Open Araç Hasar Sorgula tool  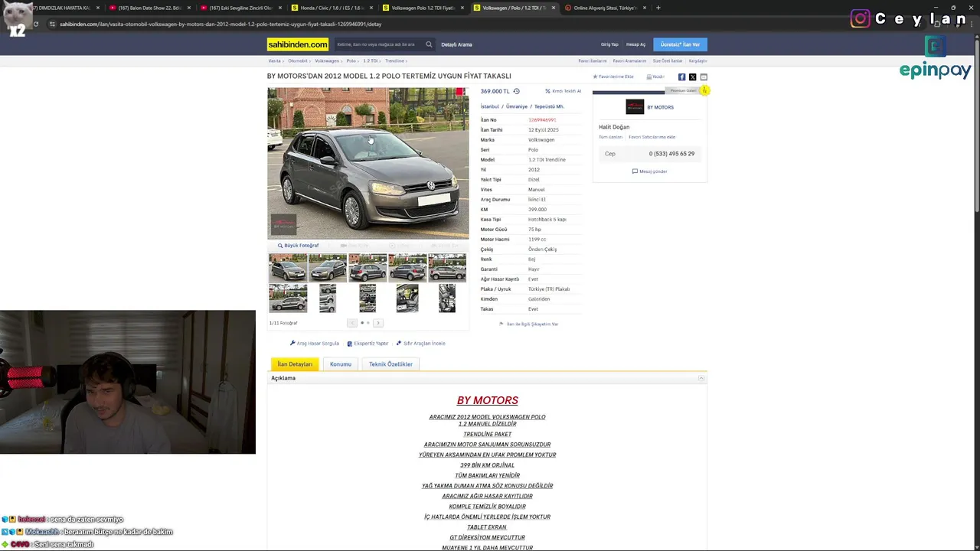(315, 344)
